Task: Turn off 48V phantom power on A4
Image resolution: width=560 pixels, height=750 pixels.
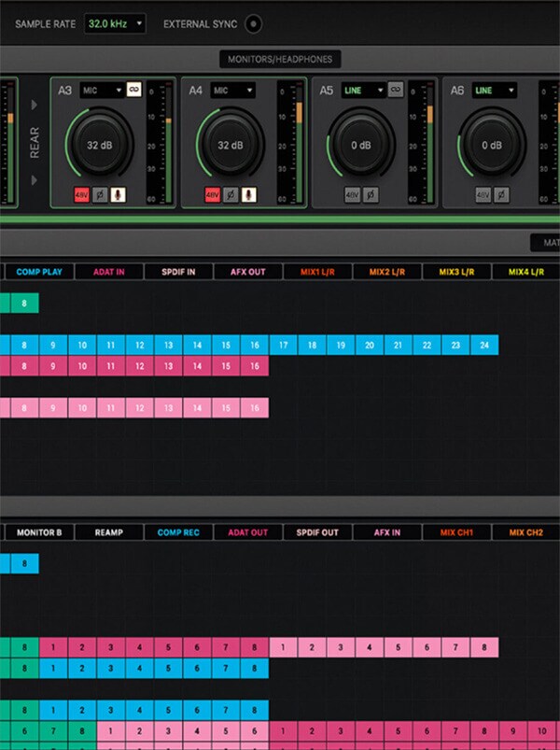Action: tap(213, 195)
